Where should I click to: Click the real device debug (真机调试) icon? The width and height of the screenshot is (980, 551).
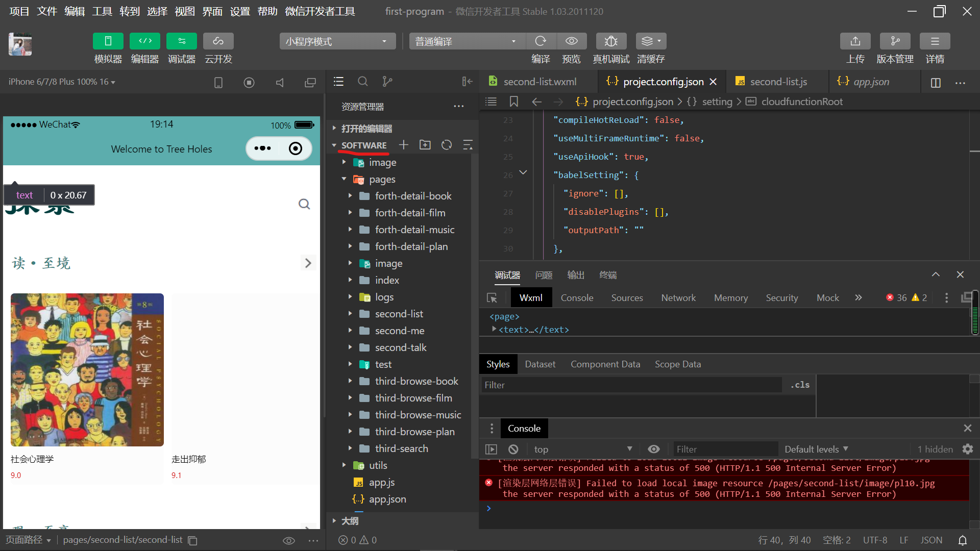(611, 41)
